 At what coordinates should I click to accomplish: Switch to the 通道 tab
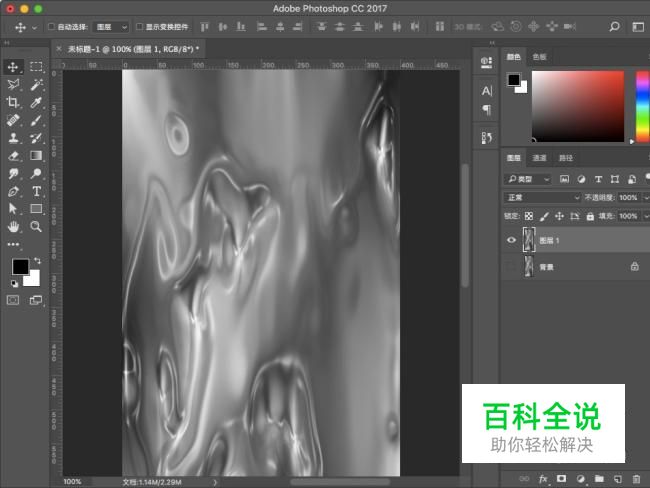point(539,158)
